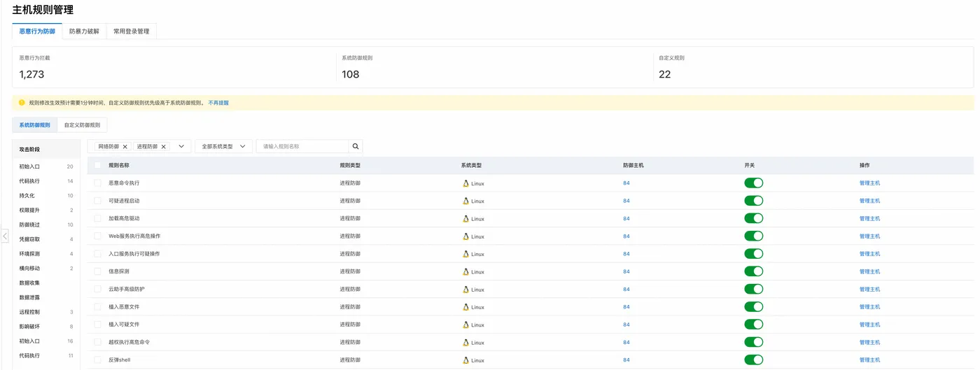
Task: Check the 反弹shell rule checkbox
Action: coord(97,360)
